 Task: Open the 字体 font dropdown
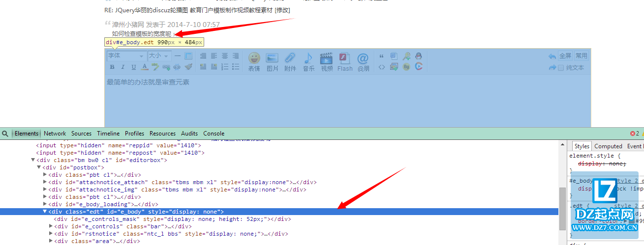coord(126,56)
